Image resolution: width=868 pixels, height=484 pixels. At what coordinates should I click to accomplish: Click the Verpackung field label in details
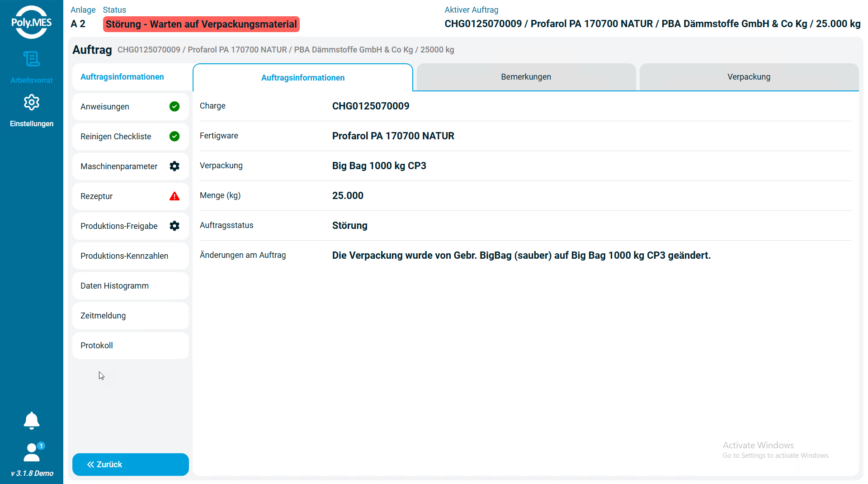221,166
